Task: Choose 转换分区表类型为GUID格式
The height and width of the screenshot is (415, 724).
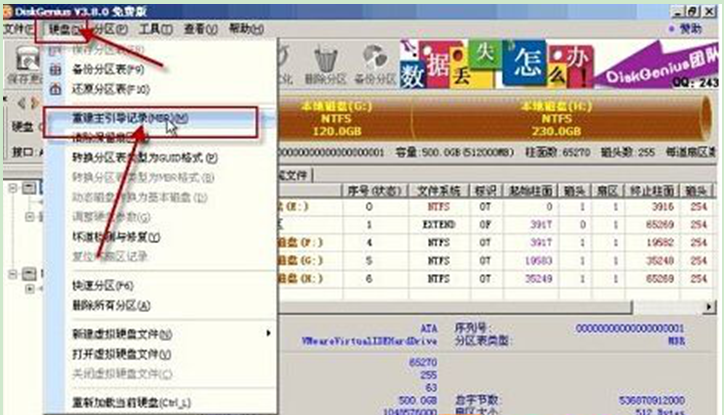Action: tap(145, 157)
